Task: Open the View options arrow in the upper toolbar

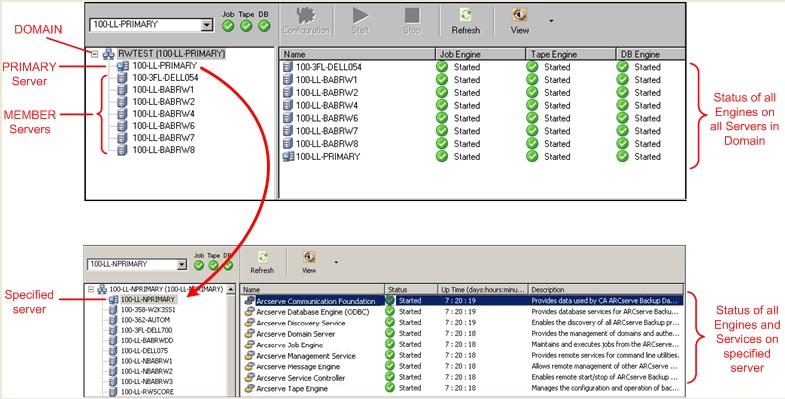Action: point(551,21)
